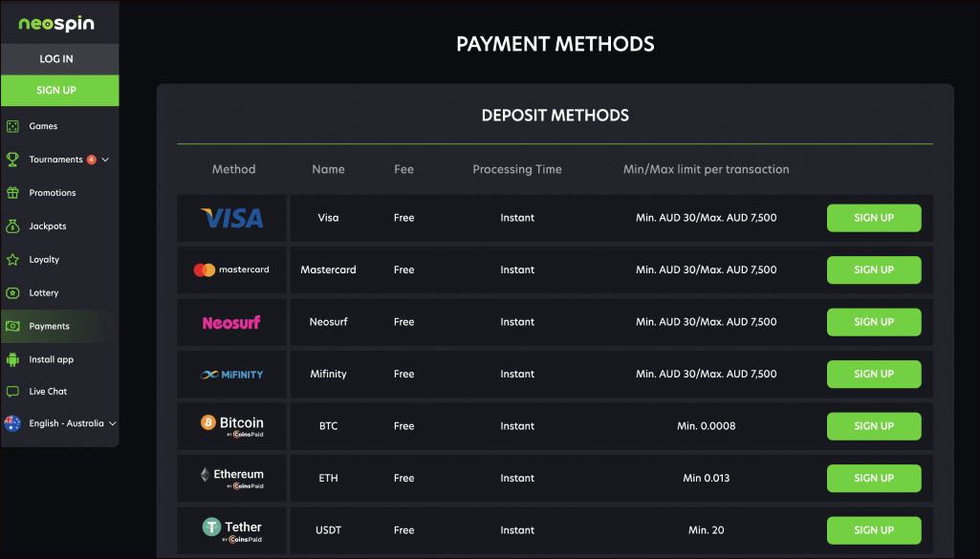Click SIGN UP in the Mastercard row
The image size is (980, 559).
pyautogui.click(x=874, y=269)
